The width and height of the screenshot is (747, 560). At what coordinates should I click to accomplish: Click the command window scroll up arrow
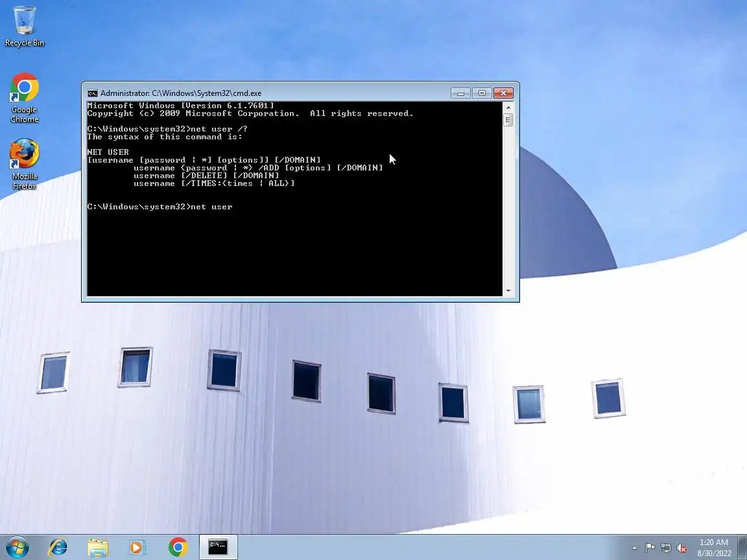508,108
